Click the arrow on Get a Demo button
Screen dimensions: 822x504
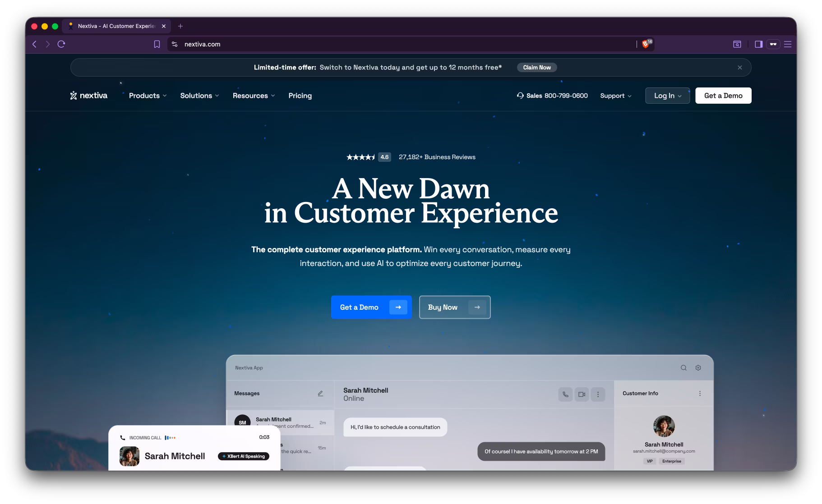point(398,307)
